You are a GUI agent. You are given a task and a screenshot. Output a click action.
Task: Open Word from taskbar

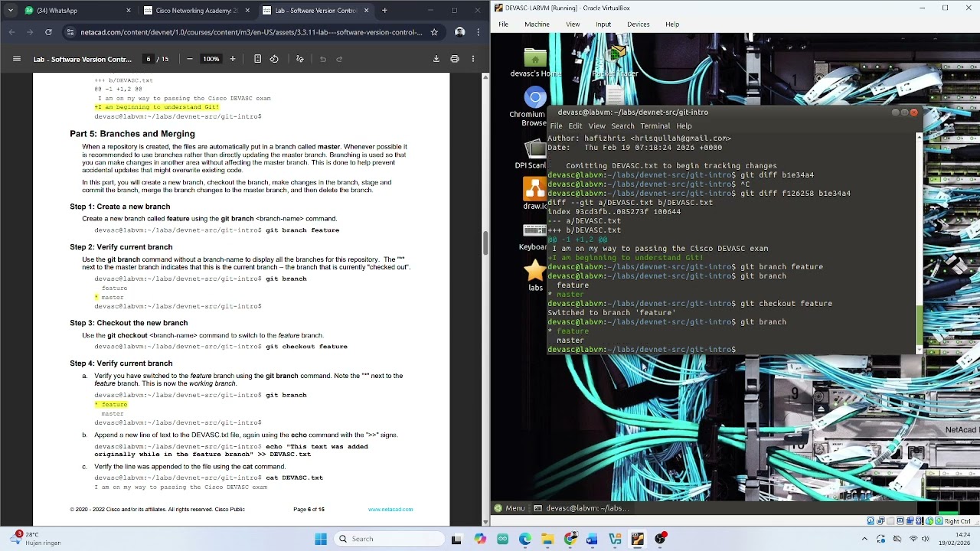pyautogui.click(x=592, y=539)
